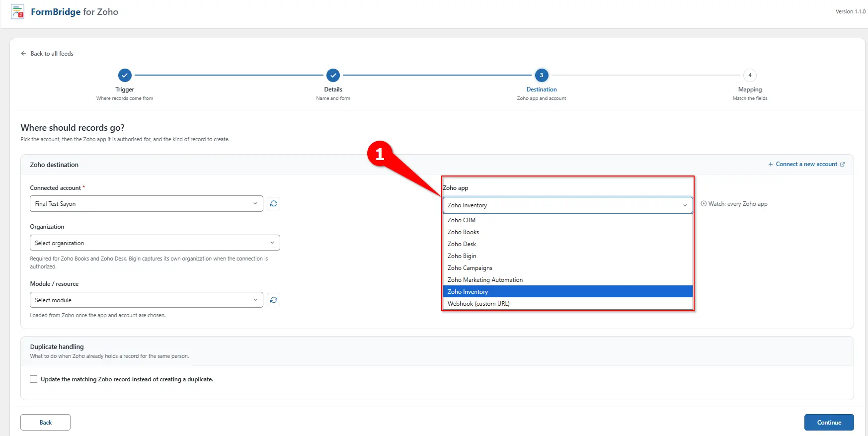Click Connect a new account link

click(x=806, y=165)
